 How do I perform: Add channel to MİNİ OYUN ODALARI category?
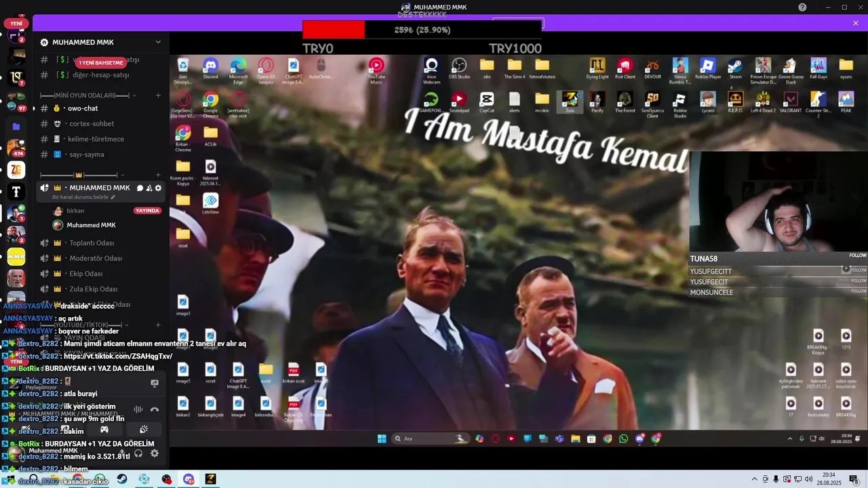(158, 96)
